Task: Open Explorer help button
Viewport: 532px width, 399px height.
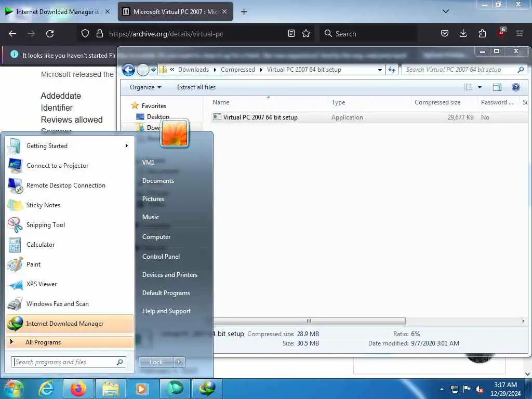Action: click(x=516, y=87)
